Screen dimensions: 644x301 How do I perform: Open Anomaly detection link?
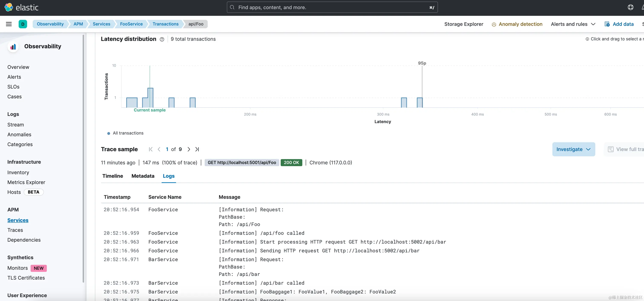tap(520, 24)
